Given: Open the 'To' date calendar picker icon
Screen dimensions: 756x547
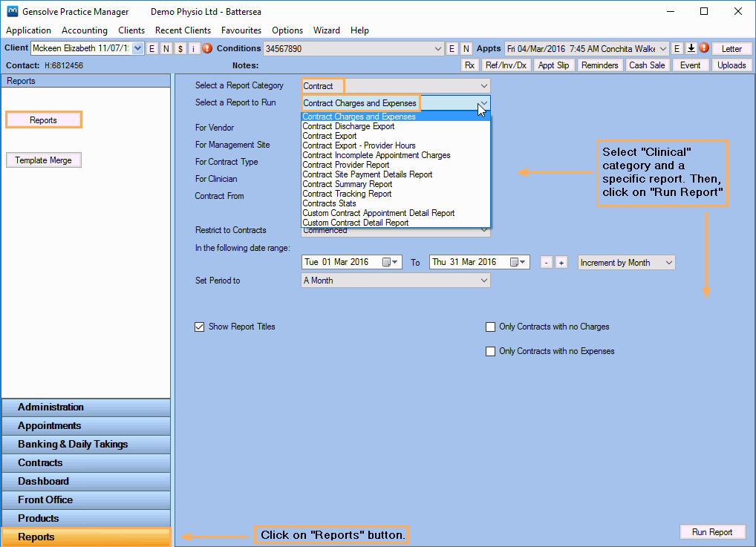Looking at the screenshot, I should pyautogui.click(x=518, y=262).
